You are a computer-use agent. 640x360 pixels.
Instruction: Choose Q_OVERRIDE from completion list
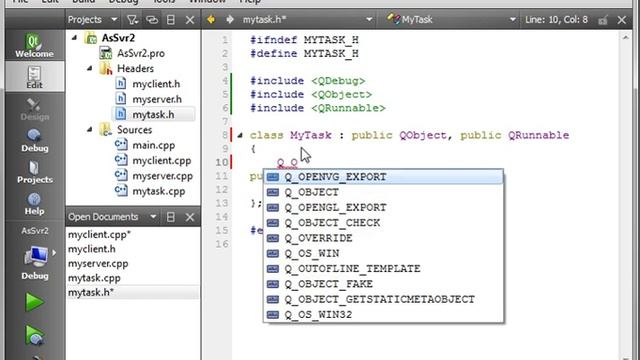coord(383,238)
